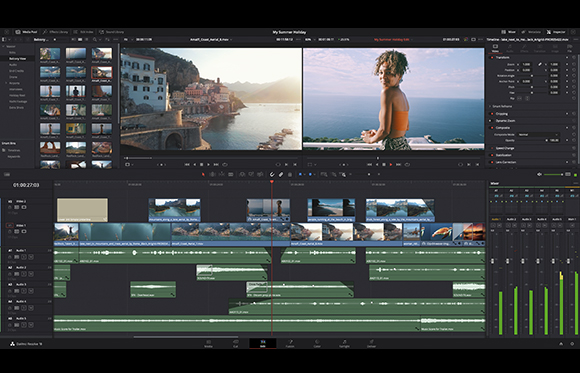Toggle timeline snapping magnet
Screen dimensions: 580x373
point(272,174)
